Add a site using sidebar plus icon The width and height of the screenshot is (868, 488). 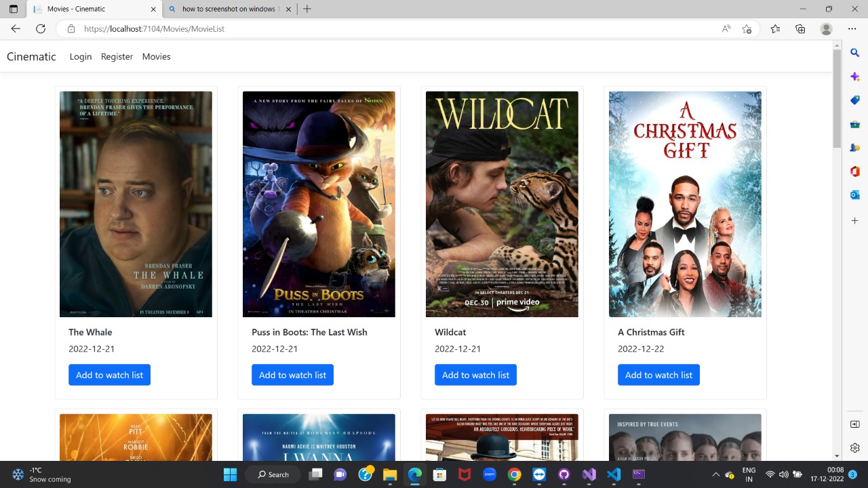coord(854,220)
